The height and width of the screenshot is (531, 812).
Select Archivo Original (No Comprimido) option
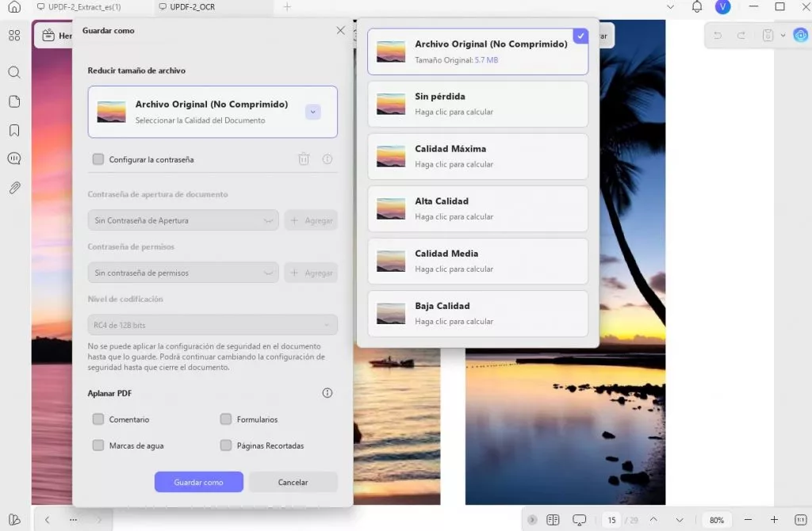click(477, 52)
